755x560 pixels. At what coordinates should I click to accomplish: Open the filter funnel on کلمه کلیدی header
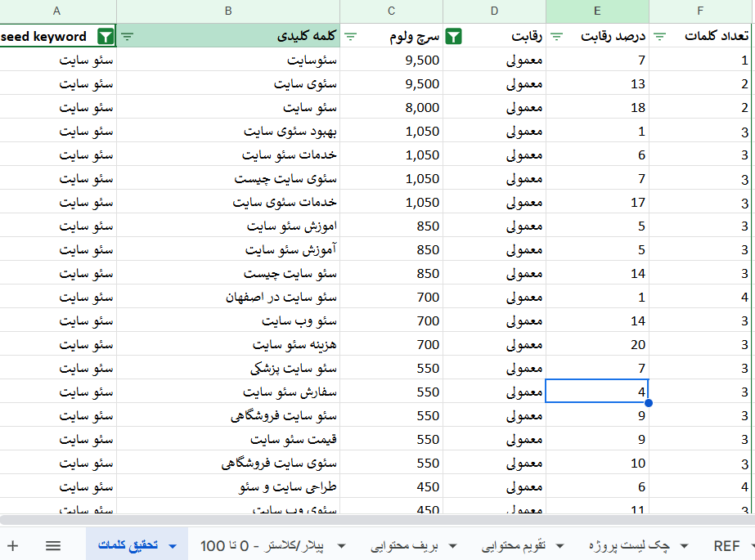pos(128,37)
